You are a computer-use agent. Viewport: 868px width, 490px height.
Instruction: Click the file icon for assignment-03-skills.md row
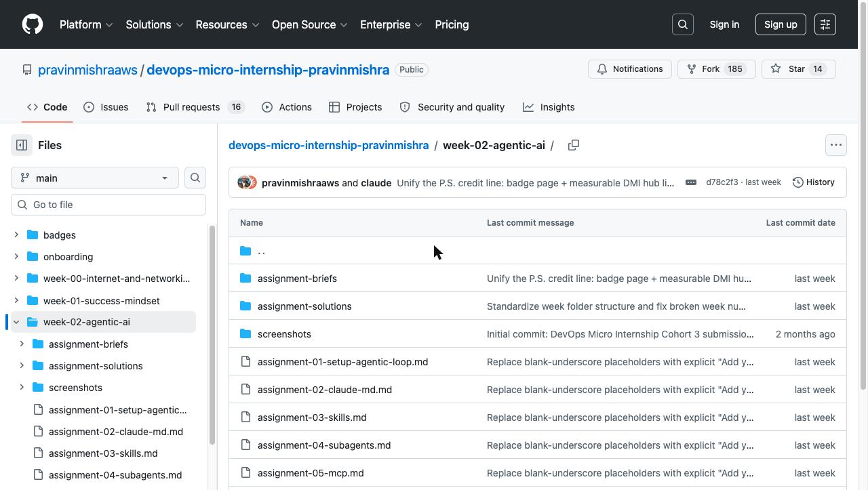pyautogui.click(x=245, y=417)
